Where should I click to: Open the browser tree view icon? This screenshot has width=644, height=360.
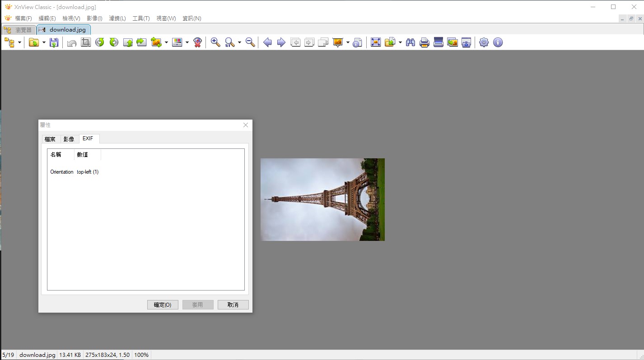9,42
